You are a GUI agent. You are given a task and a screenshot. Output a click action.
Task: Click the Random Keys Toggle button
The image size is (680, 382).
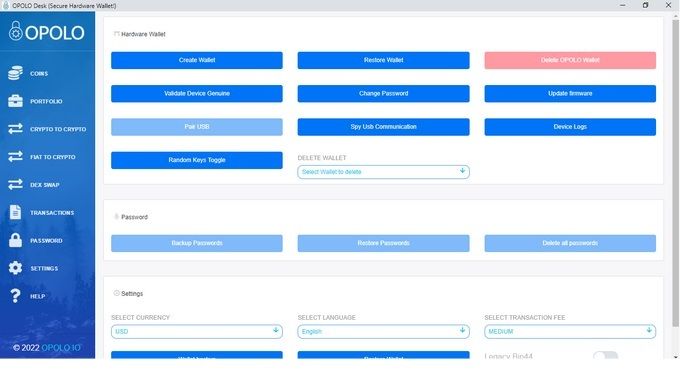pyautogui.click(x=197, y=160)
